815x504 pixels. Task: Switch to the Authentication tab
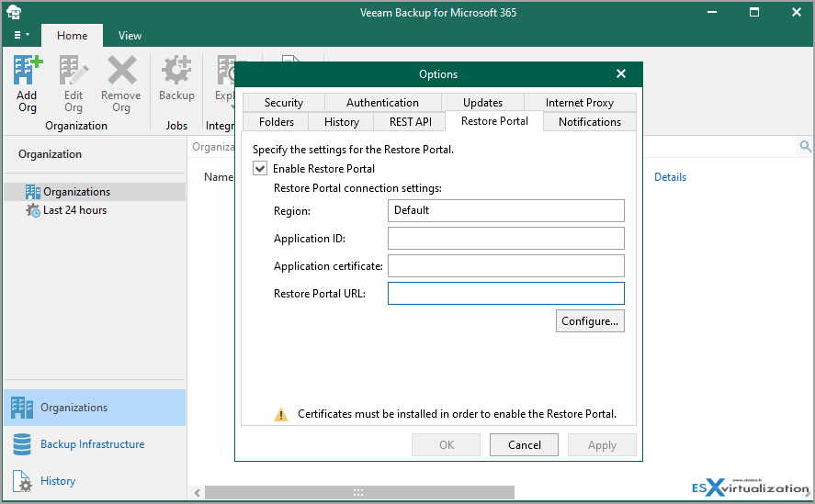[x=383, y=102]
